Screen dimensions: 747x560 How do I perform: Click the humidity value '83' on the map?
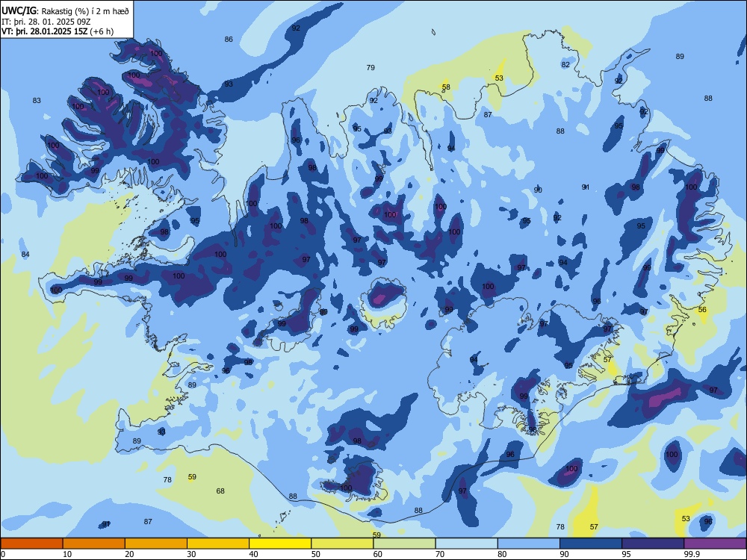(x=37, y=101)
